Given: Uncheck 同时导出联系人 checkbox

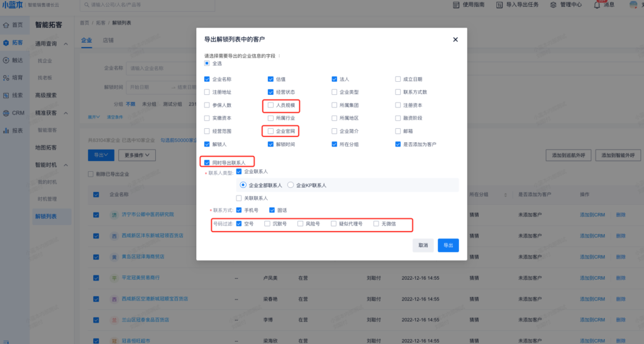Looking at the screenshot, I should pyautogui.click(x=207, y=163).
